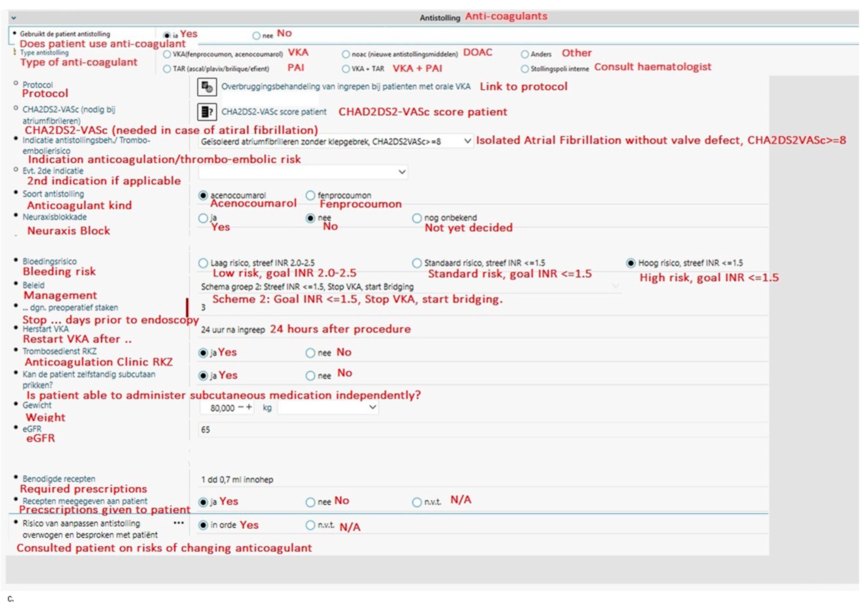Choose fenprocoumon as Soort antistolling

coord(310,196)
